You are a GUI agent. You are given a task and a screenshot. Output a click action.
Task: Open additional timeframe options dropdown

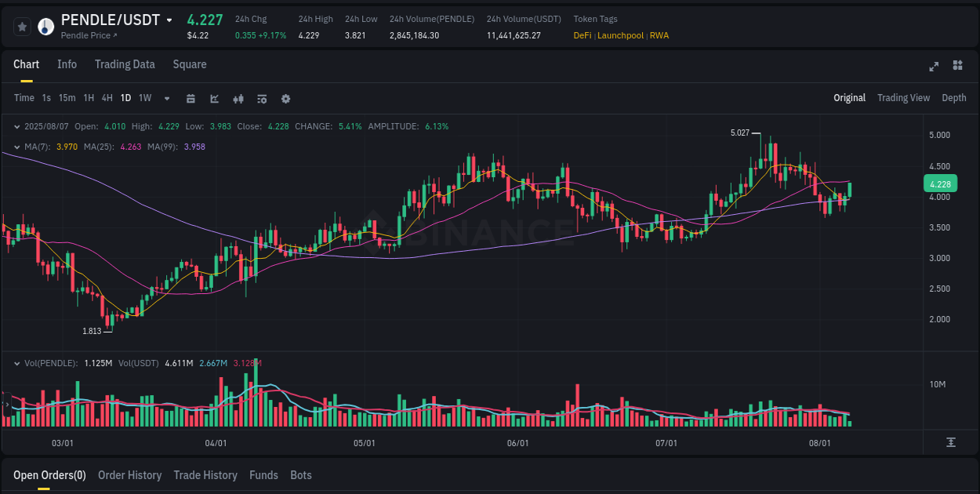[165, 99]
